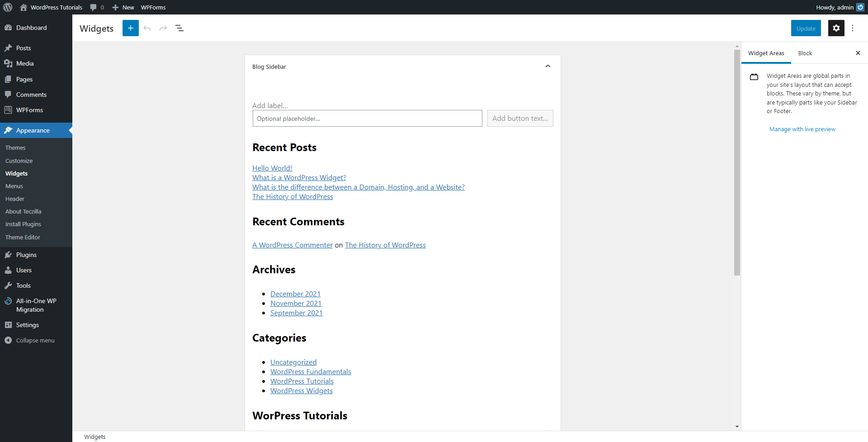Click WPForms in top admin bar
The height and width of the screenshot is (442, 868).
153,7
